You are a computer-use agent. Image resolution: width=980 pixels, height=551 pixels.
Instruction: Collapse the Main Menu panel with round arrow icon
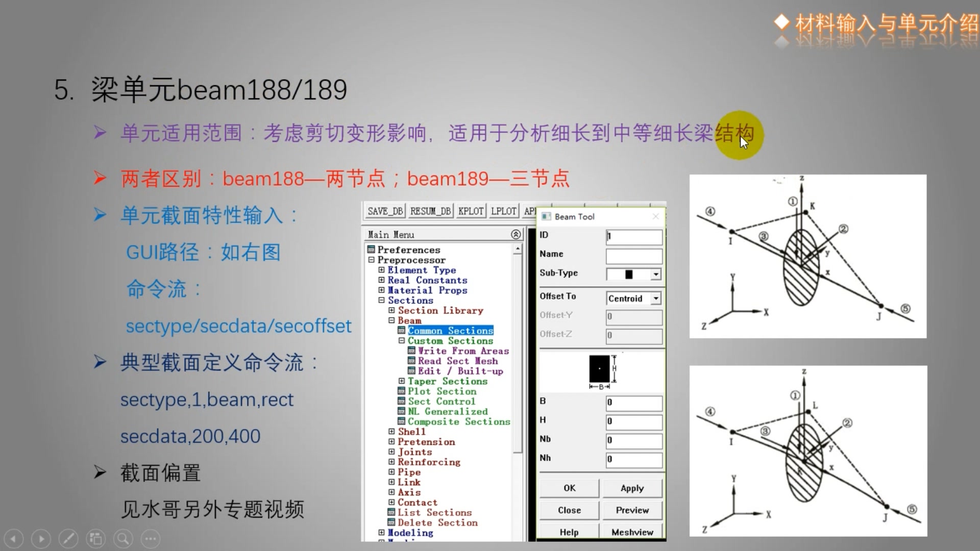click(x=516, y=234)
